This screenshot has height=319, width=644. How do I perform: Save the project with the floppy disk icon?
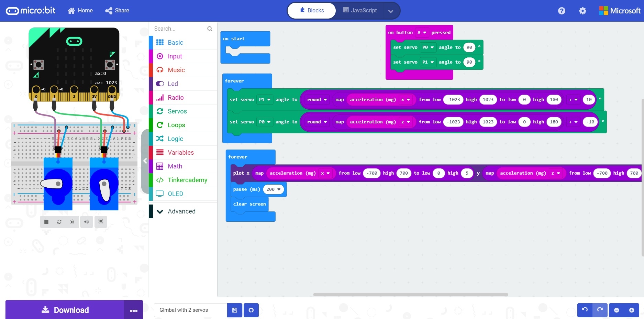pos(234,310)
